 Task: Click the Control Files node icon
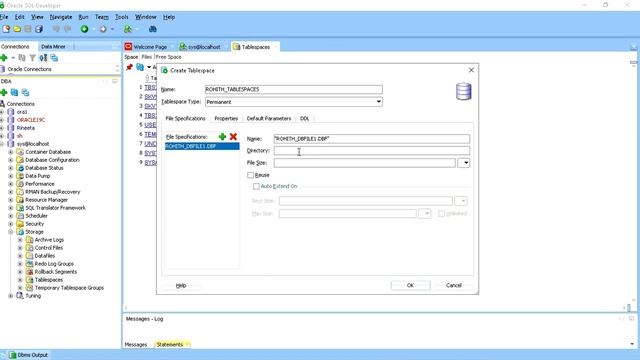pyautogui.click(x=29, y=248)
